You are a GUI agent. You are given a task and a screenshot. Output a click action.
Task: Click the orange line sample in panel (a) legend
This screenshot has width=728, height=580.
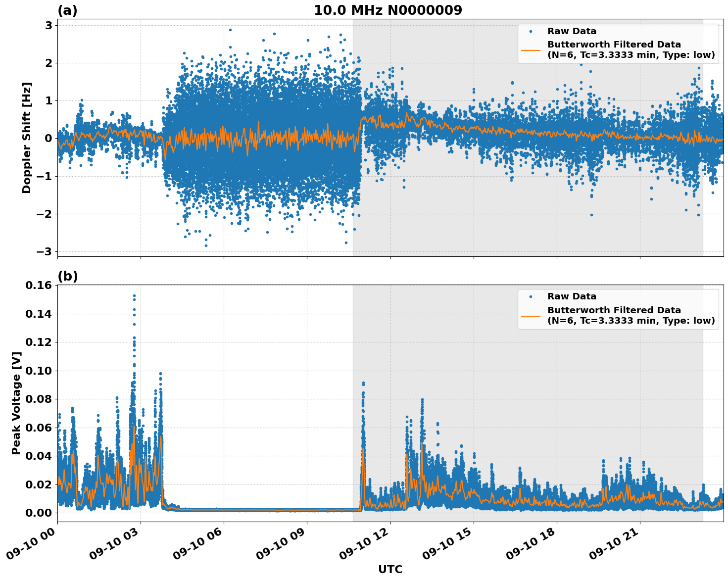pos(532,50)
